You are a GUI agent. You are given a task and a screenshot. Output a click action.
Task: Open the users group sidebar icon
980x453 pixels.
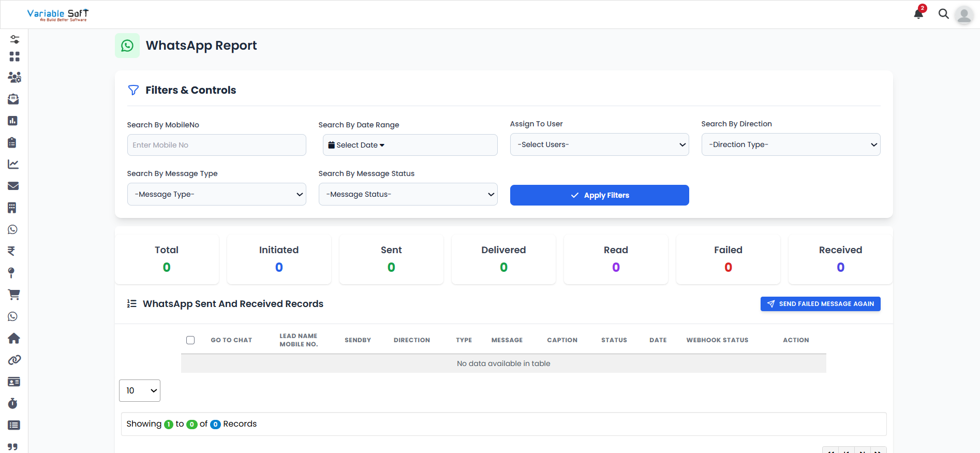14,77
